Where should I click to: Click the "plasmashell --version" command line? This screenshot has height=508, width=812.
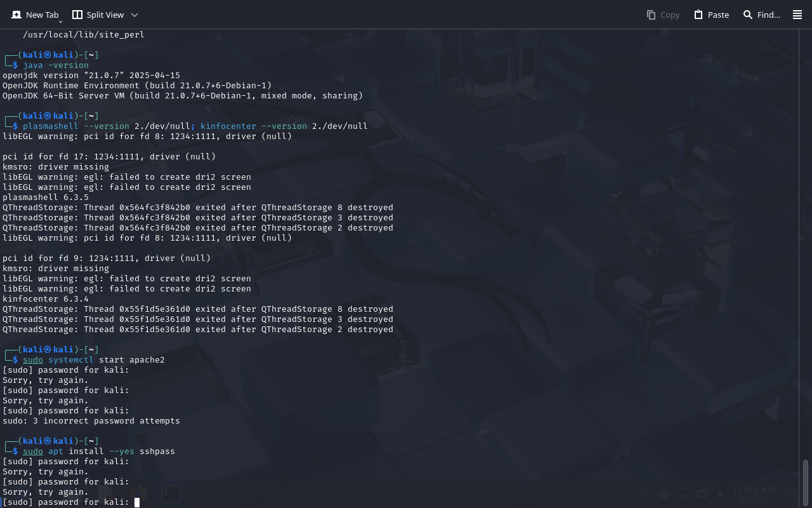195,126
